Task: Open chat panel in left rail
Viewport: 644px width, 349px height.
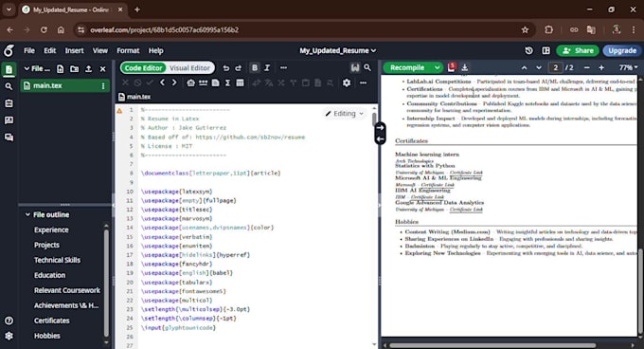Action: coord(9,138)
